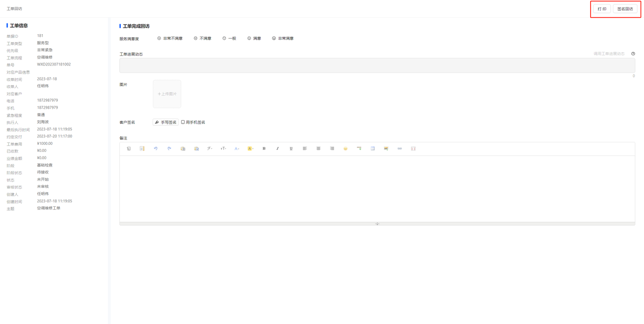Click the 工单信息 section heading
Screen dimensions: 644x324
pyautogui.click(x=19, y=26)
